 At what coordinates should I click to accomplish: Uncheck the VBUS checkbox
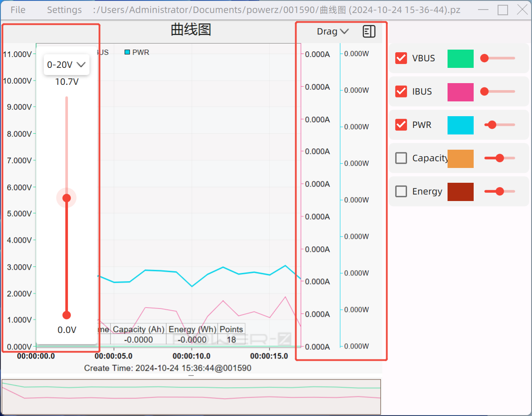pos(401,58)
